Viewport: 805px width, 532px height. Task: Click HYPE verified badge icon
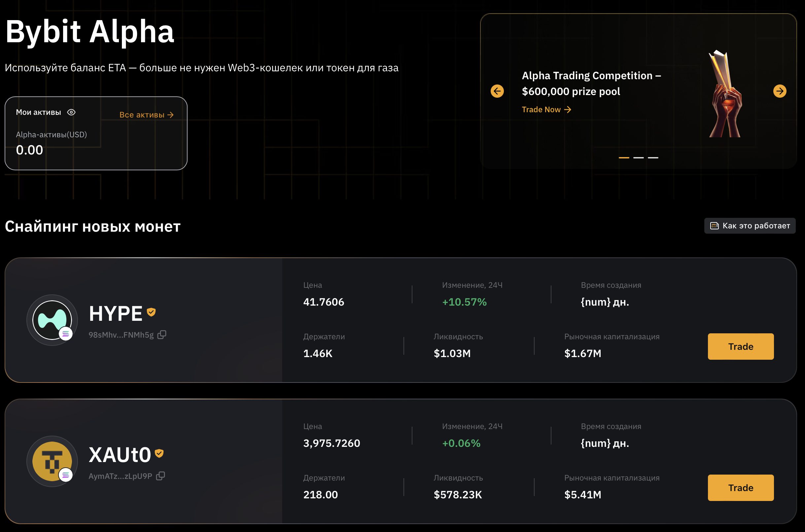tap(151, 312)
